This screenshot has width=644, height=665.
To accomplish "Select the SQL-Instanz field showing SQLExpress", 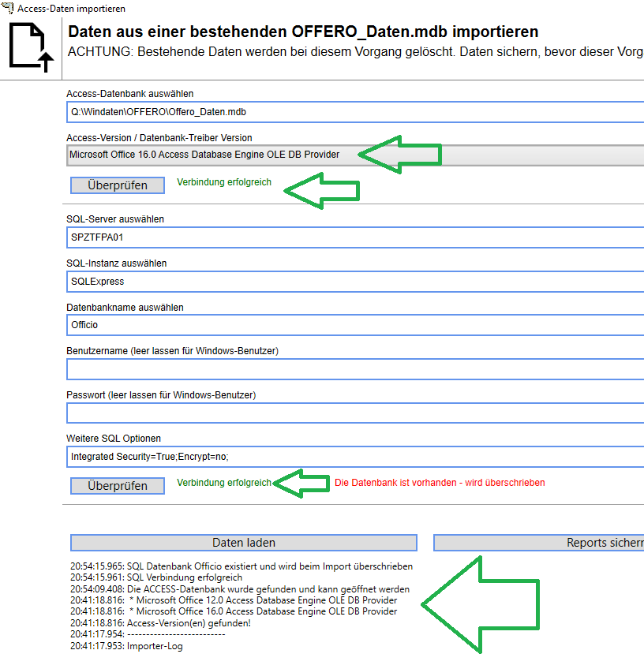I will pos(355,281).
